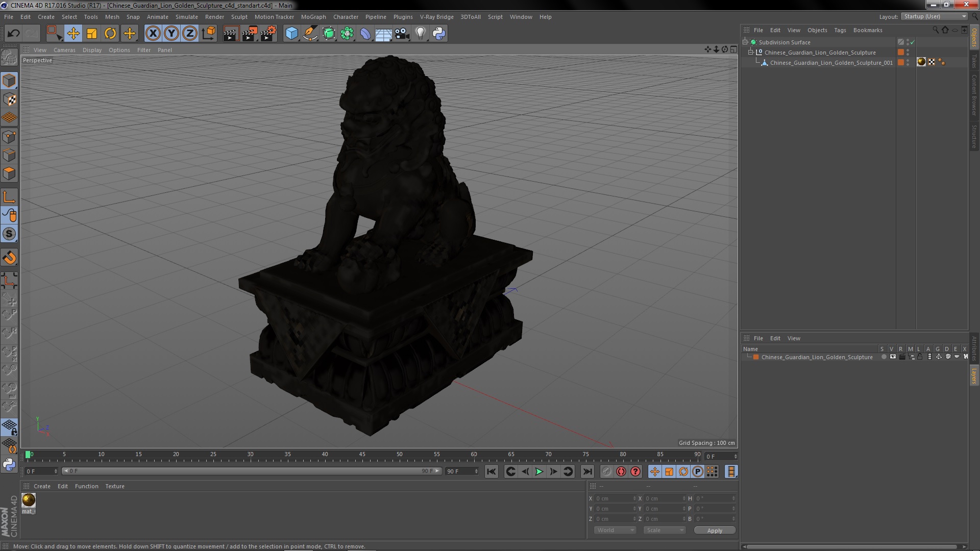Image resolution: width=980 pixels, height=551 pixels.
Task: Collapse the Subdivision Surface tree node
Action: click(745, 42)
